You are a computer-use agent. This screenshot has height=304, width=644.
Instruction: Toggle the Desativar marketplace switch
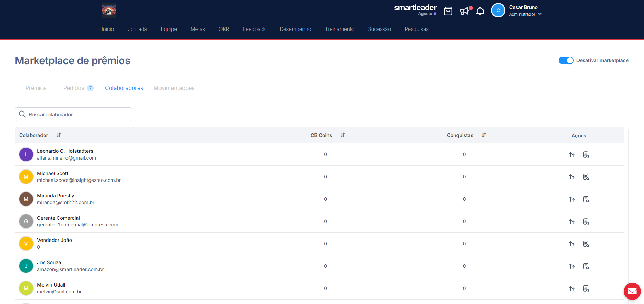point(566,60)
